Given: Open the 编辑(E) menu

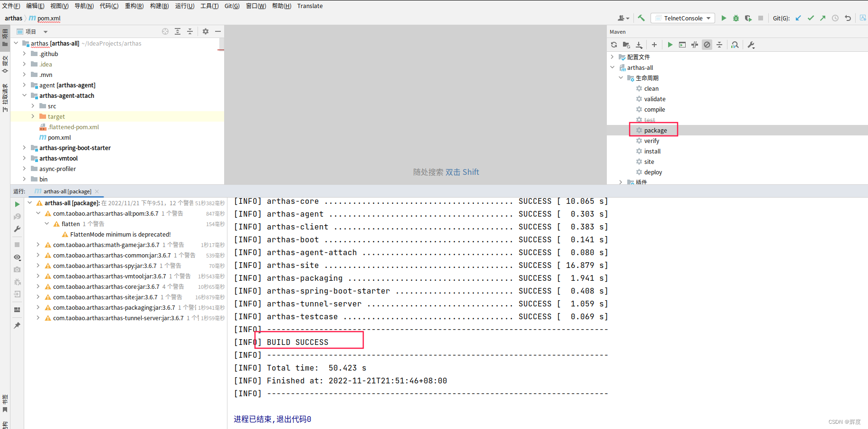Looking at the screenshot, I should point(35,6).
